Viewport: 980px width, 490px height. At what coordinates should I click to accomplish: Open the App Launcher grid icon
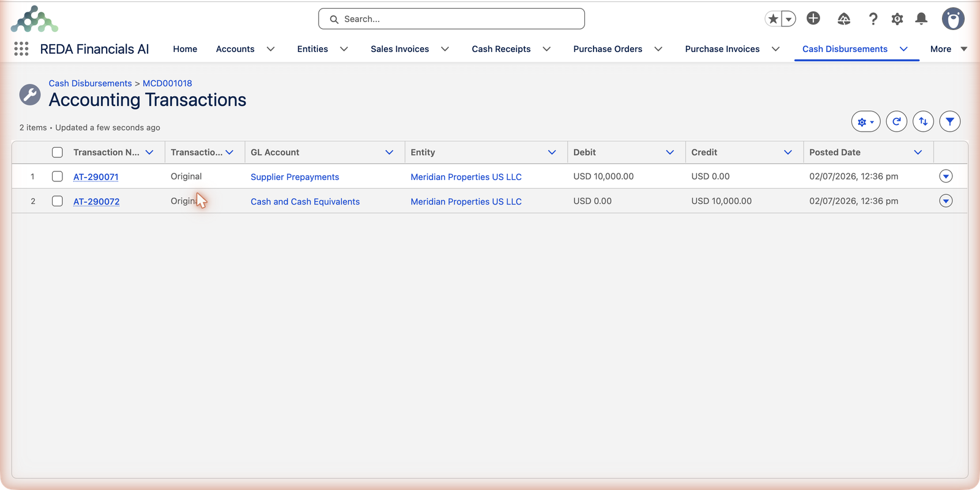tap(21, 49)
